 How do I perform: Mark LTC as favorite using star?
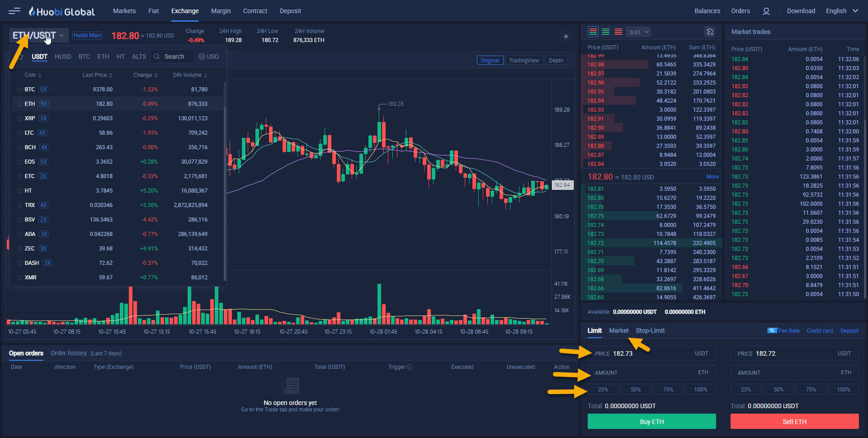click(20, 133)
